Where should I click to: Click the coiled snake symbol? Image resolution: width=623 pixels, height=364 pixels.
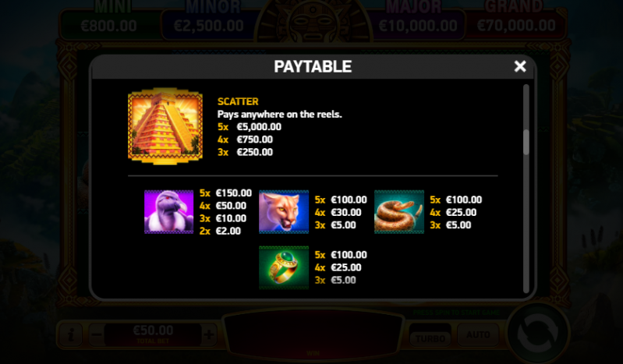[x=399, y=212]
